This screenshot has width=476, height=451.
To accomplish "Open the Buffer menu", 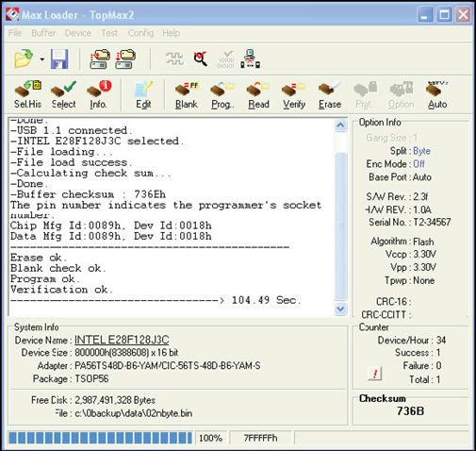I will pyautogui.click(x=43, y=33).
